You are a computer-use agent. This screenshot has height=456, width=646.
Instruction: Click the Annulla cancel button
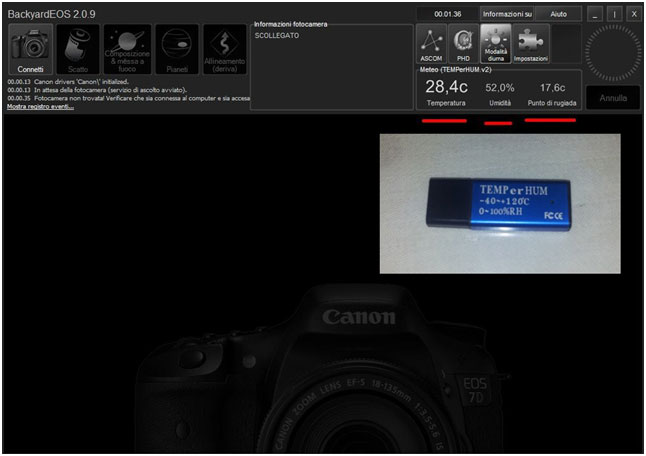pos(613,98)
